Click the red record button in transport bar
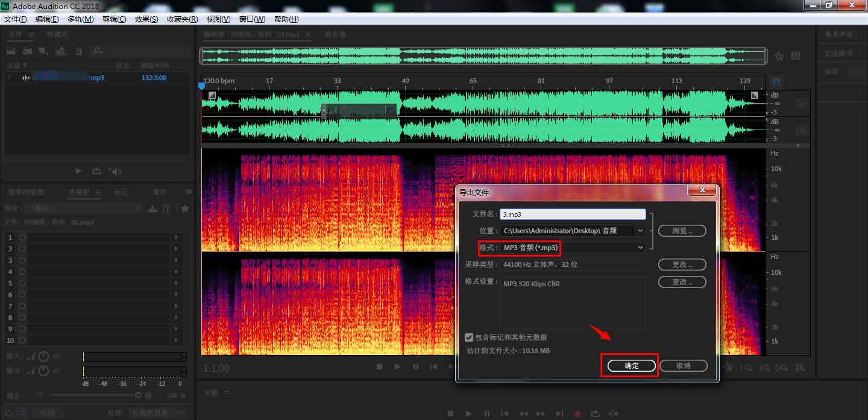Image resolution: width=868 pixels, height=420 pixels. [577, 414]
